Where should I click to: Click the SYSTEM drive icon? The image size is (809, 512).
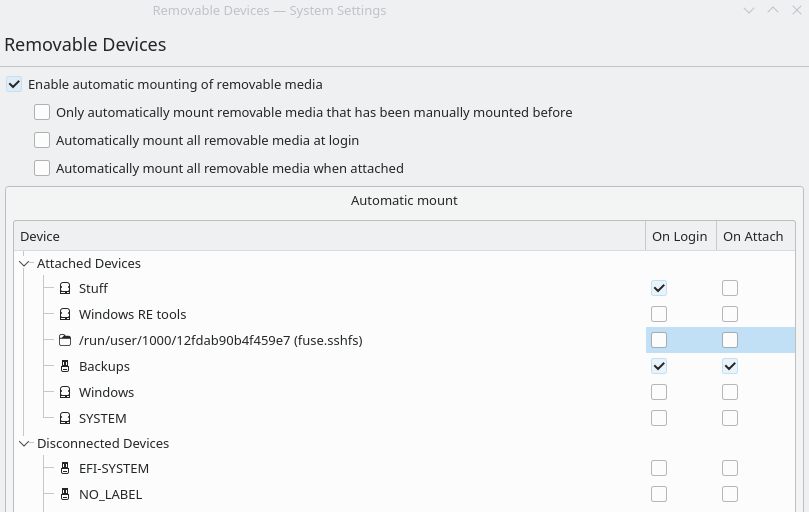[65, 419]
